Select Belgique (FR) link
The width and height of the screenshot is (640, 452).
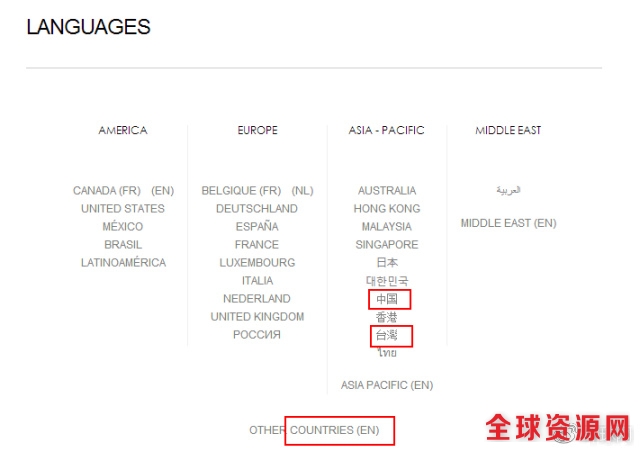point(241,191)
